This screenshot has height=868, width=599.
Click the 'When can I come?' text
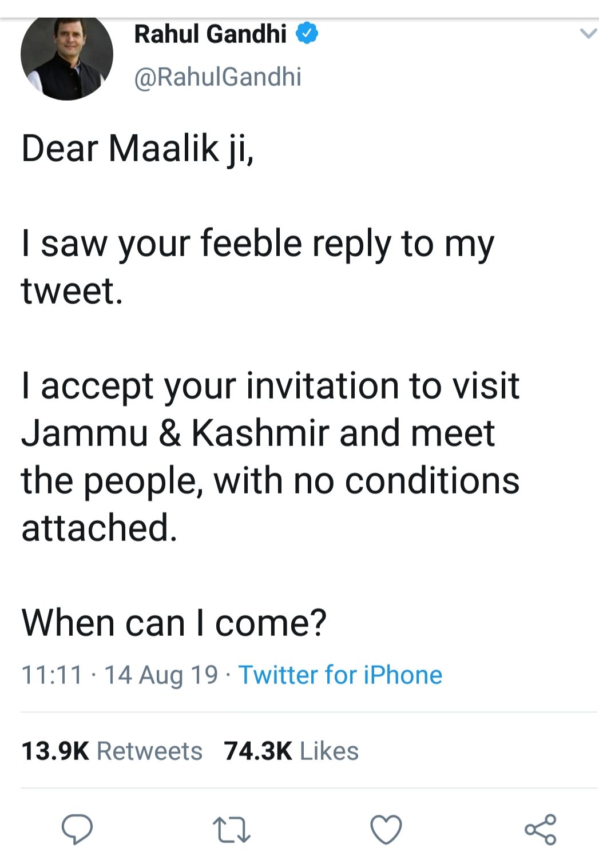tap(174, 622)
